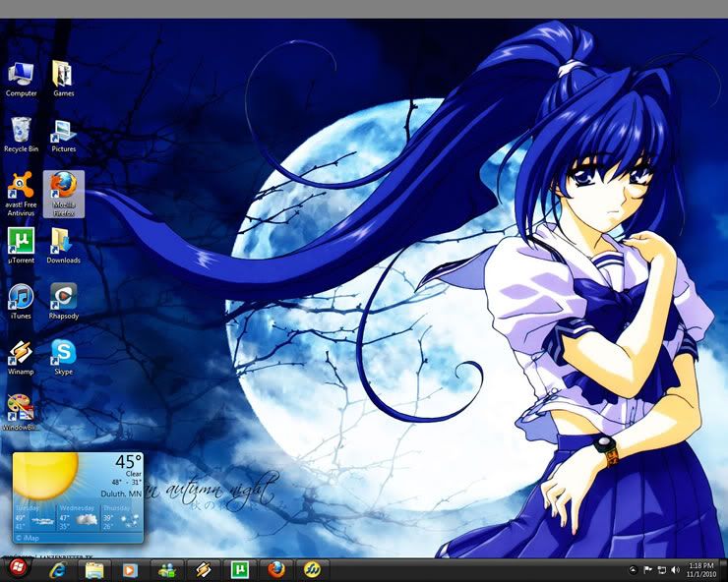Click Thursday forecast in weather gadget

pyautogui.click(x=121, y=517)
